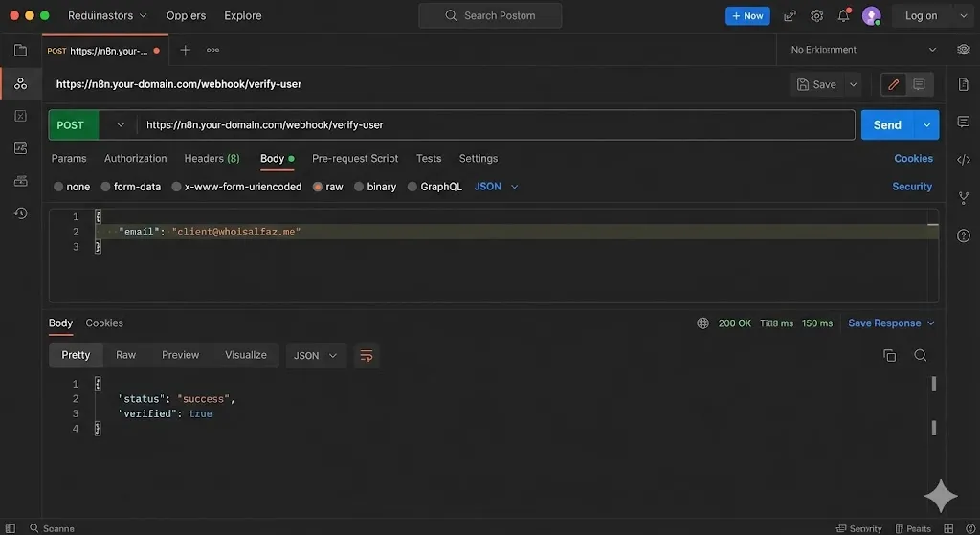Screen dimensions: 980x535
Task: Show the response Preview view
Action: pyautogui.click(x=181, y=355)
